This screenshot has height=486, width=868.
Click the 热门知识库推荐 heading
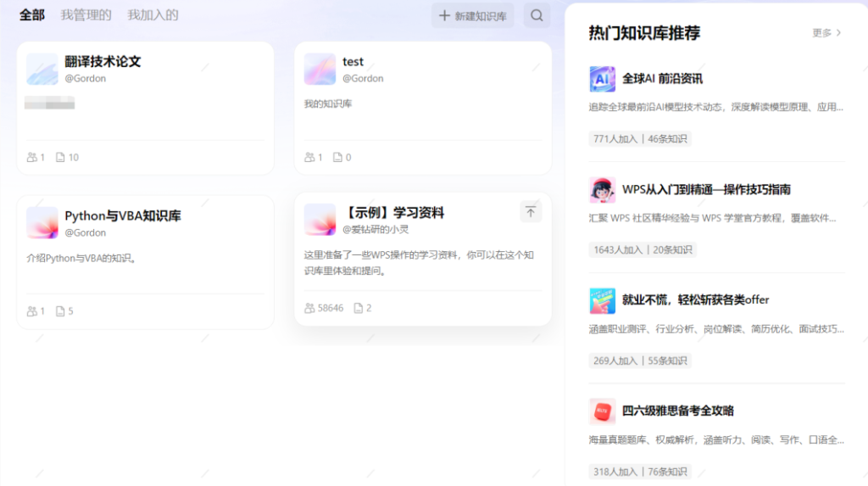(644, 33)
